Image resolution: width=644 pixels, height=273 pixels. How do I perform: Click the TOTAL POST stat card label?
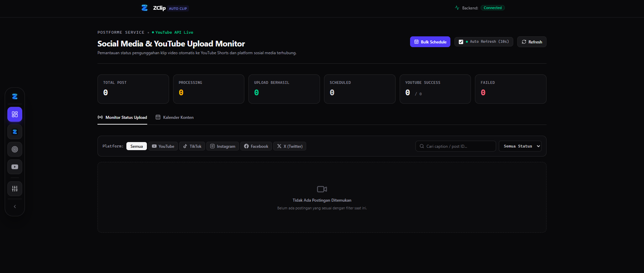[x=115, y=82]
